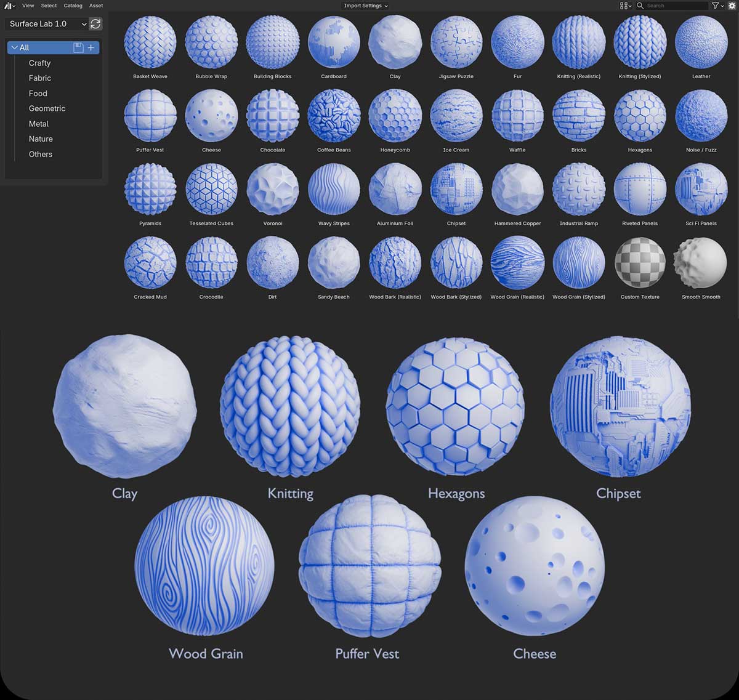Select the Custom Texture asset
Screen dimensions: 739x700
(x=640, y=262)
